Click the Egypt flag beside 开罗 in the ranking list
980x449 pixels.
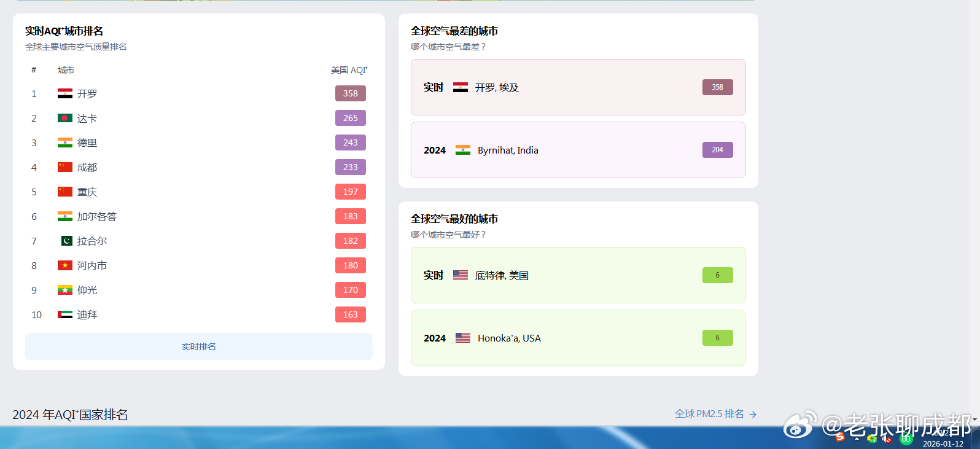coord(65,93)
